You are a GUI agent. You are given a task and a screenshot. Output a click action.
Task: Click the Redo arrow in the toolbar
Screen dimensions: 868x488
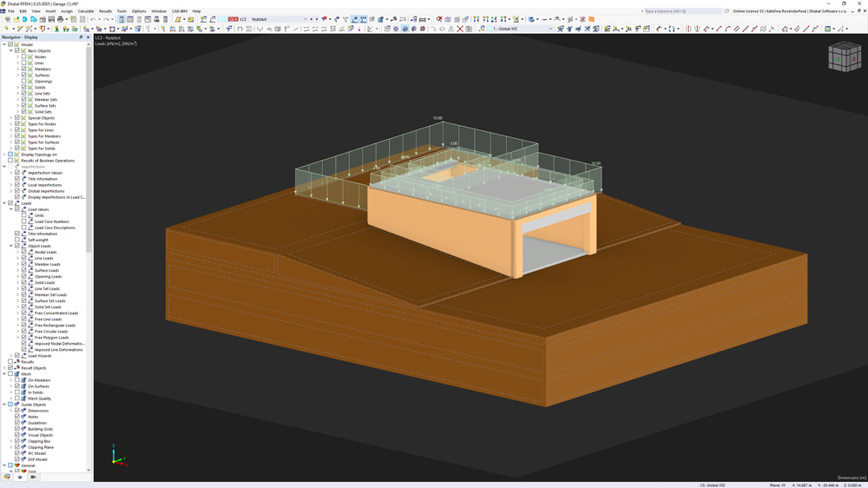(x=106, y=19)
